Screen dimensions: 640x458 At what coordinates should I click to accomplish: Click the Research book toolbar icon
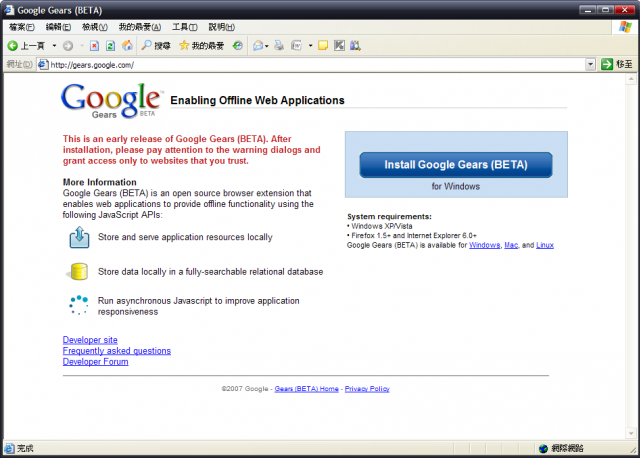(x=355, y=45)
